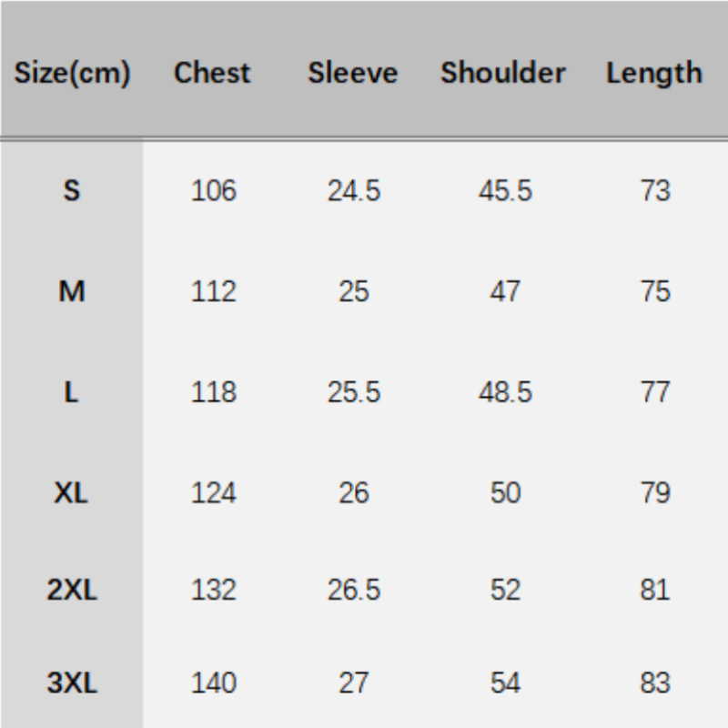Select the L size row label

click(72, 392)
